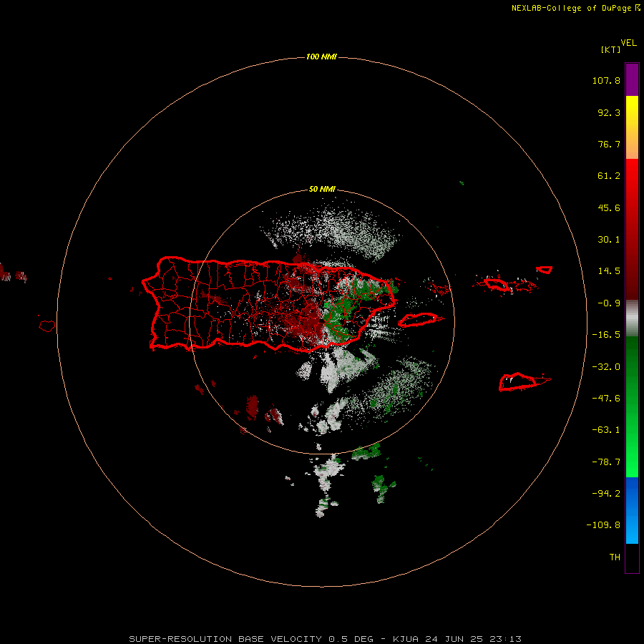
Task: Select the 107.8 value on velocity scale
Action: [x=606, y=80]
